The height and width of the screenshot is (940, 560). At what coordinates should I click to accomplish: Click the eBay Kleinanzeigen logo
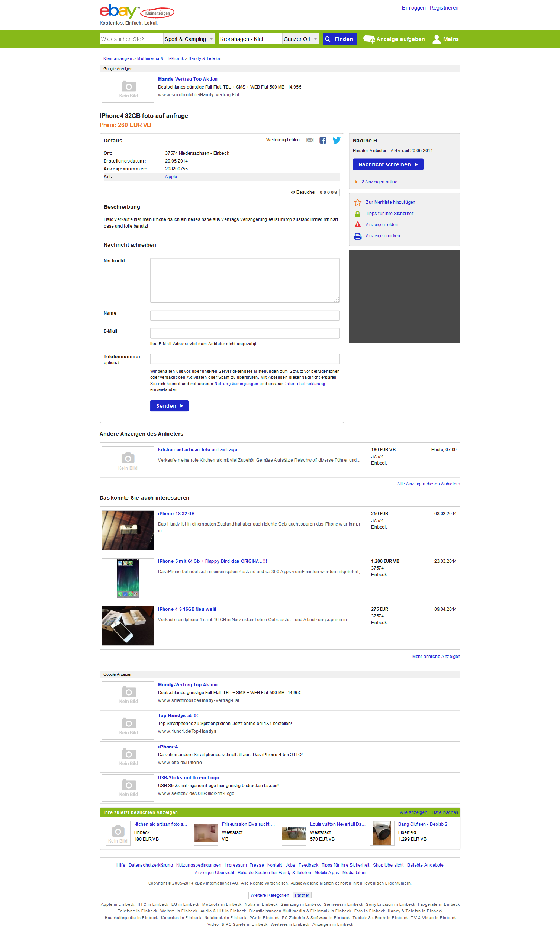tap(136, 11)
